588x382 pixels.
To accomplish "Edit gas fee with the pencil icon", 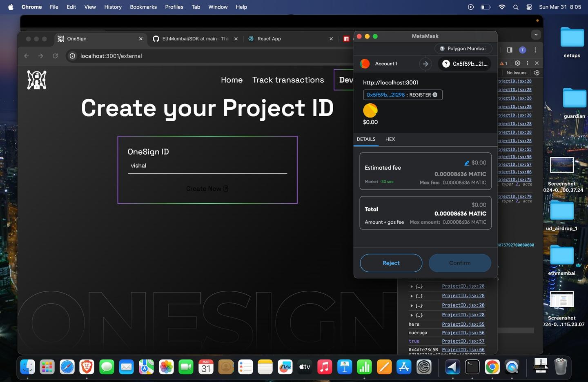I will (x=467, y=163).
